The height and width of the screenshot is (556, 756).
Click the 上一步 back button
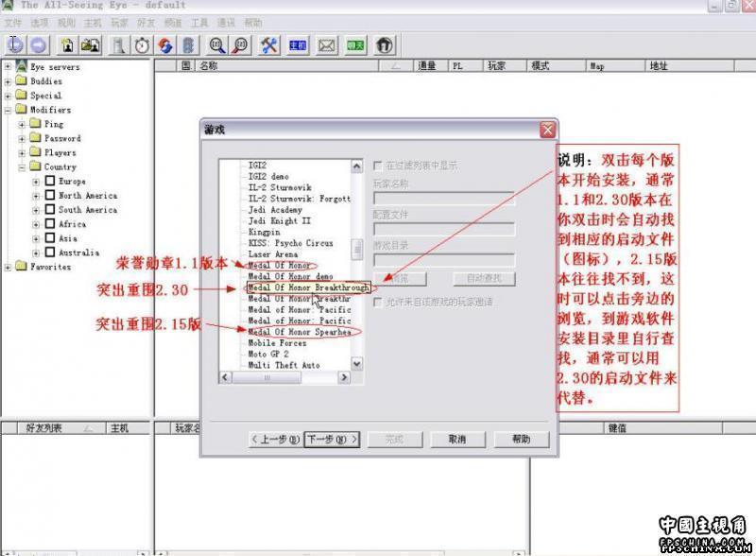pos(276,439)
